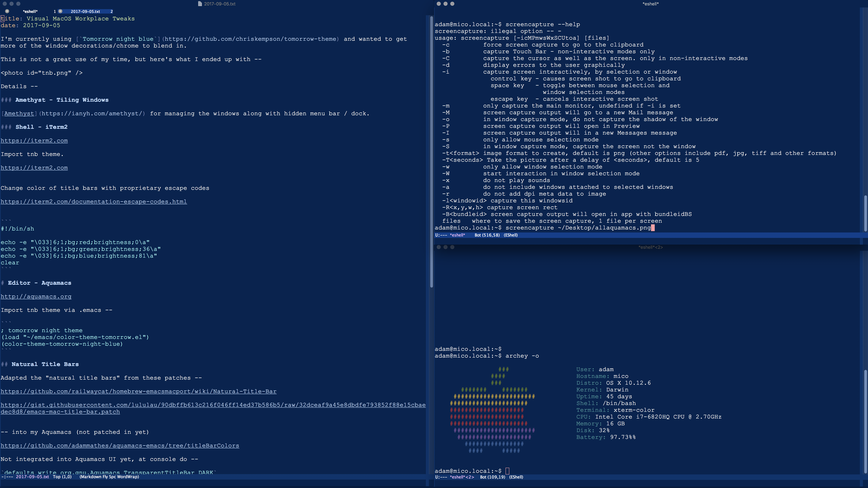The image size is (868, 488).
Task: Open the chriskempson tomorrow-theme GitHub URL
Action: (250, 39)
